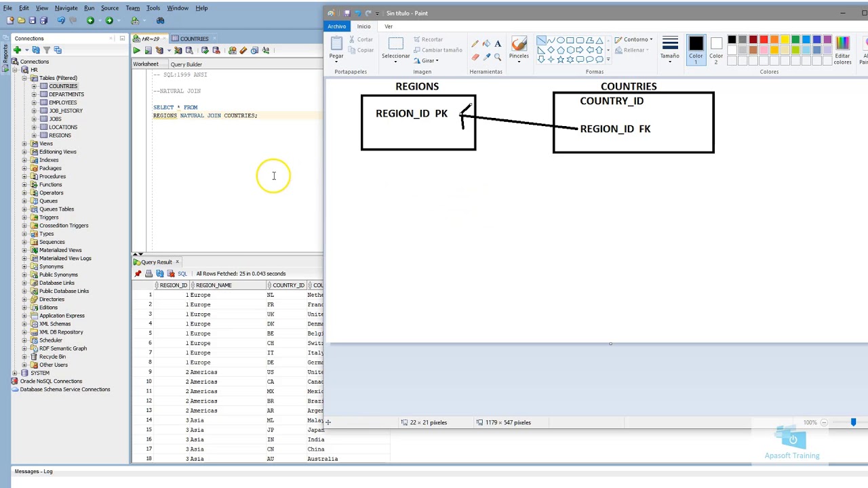Select the REGIONS table in the Connections tree
The height and width of the screenshot is (488, 868).
click(x=60, y=136)
